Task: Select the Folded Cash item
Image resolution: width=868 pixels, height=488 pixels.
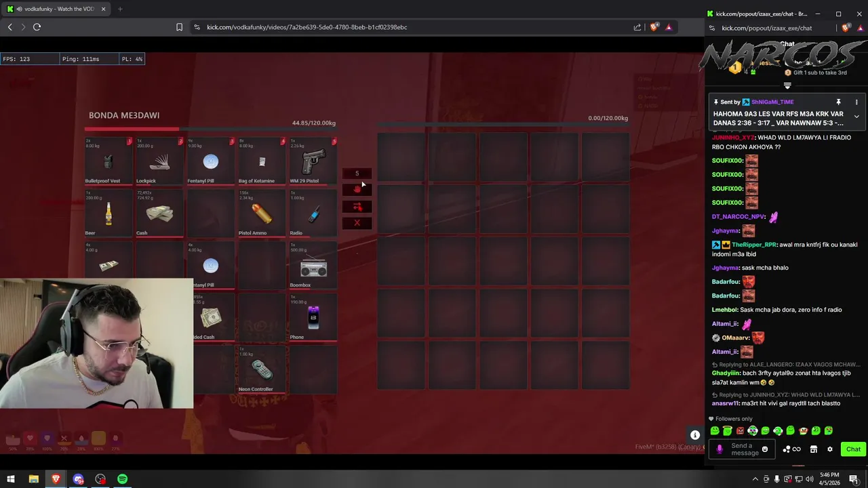Action: coord(214,318)
